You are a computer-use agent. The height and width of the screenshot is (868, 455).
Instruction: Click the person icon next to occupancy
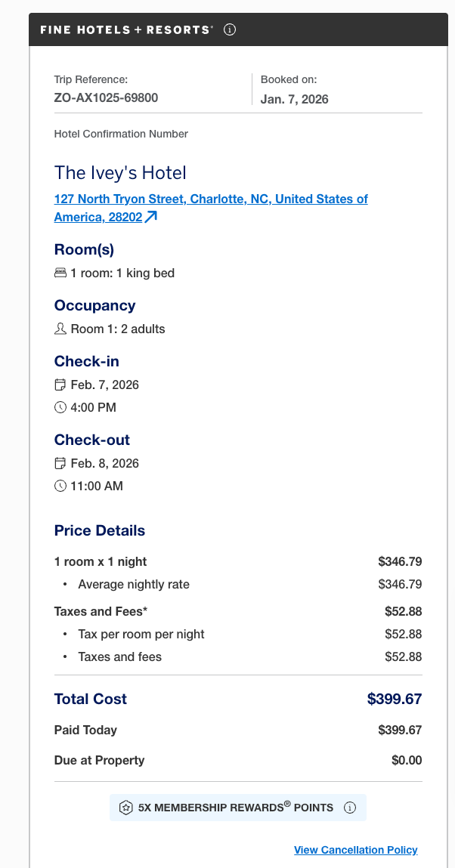click(x=60, y=329)
